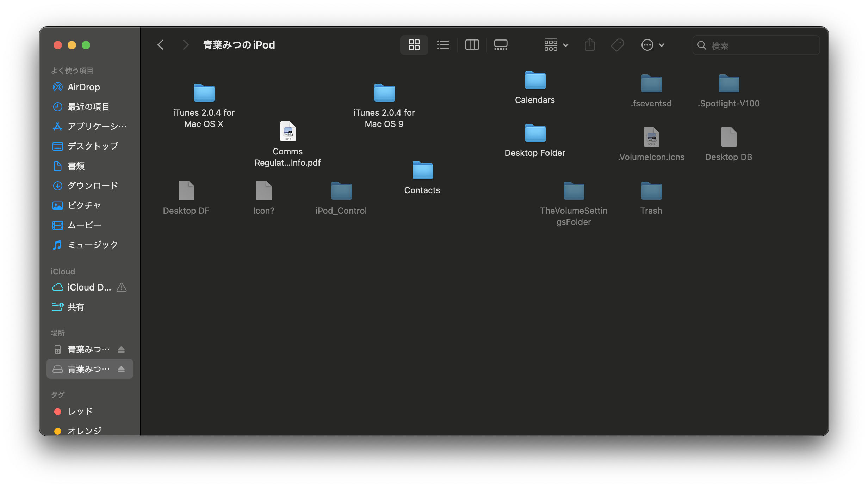The width and height of the screenshot is (868, 488).
Task: Select the Contacts folder
Action: (422, 178)
